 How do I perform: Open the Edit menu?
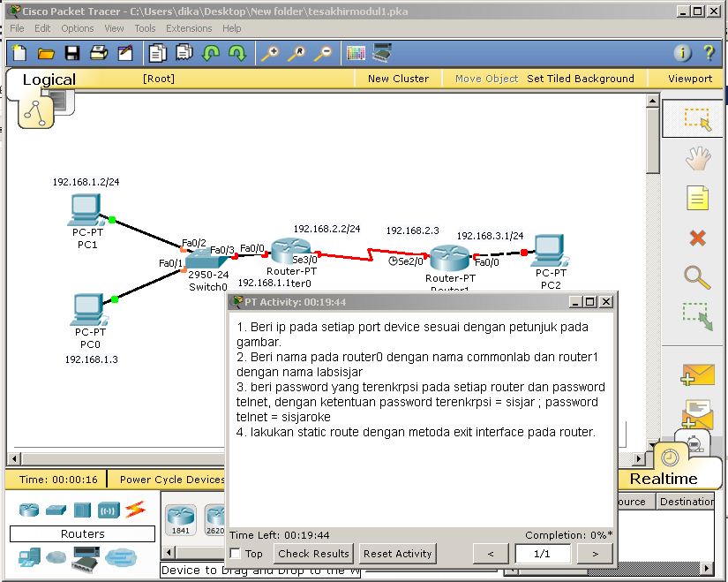point(42,28)
